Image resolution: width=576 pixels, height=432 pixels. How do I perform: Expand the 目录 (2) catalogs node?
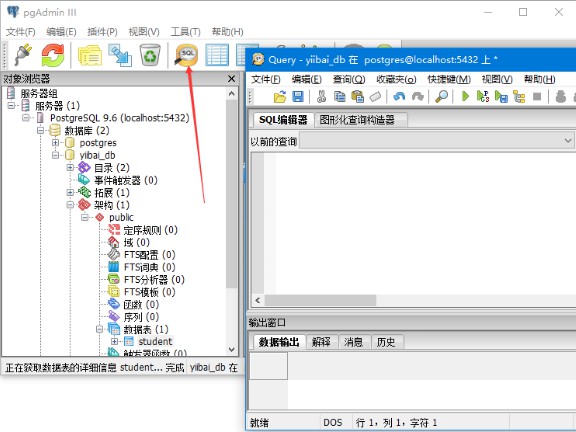pos(70,168)
